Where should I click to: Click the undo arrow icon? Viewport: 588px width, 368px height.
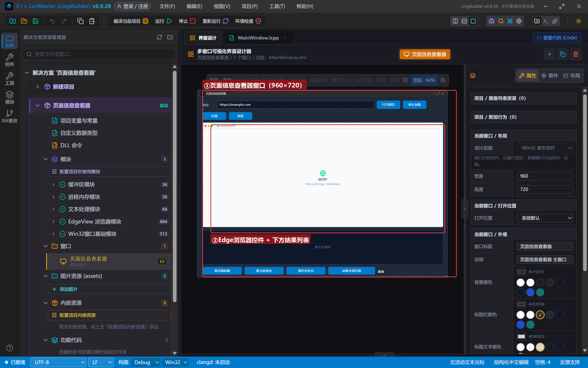[x=52, y=21]
